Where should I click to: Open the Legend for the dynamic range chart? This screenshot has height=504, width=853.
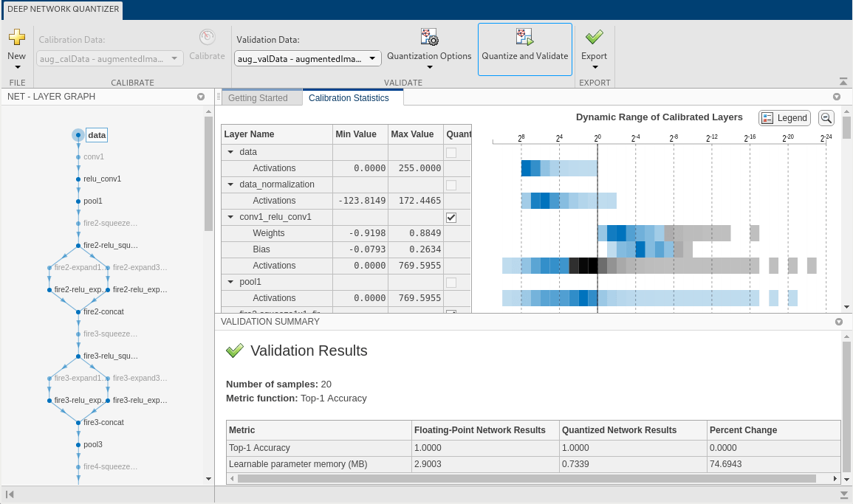[784, 117]
